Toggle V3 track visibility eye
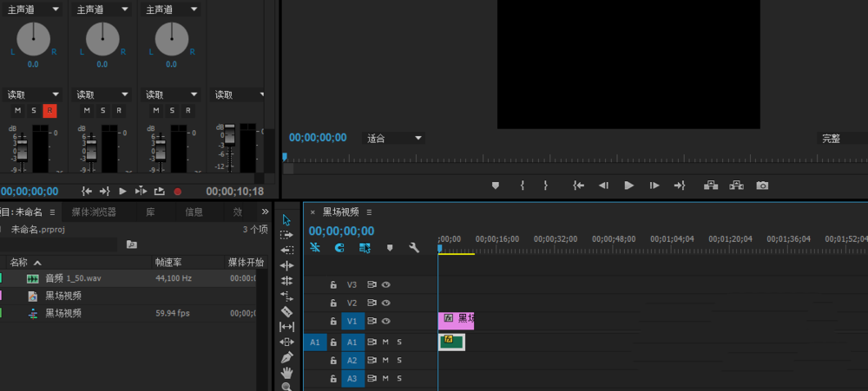The image size is (868, 391). click(386, 285)
